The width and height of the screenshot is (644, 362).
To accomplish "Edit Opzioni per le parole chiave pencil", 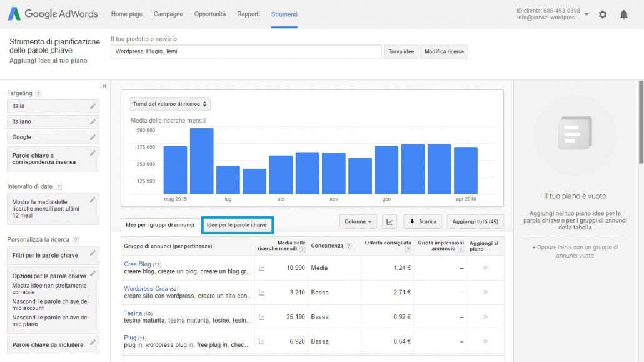I will pyautogui.click(x=93, y=273).
